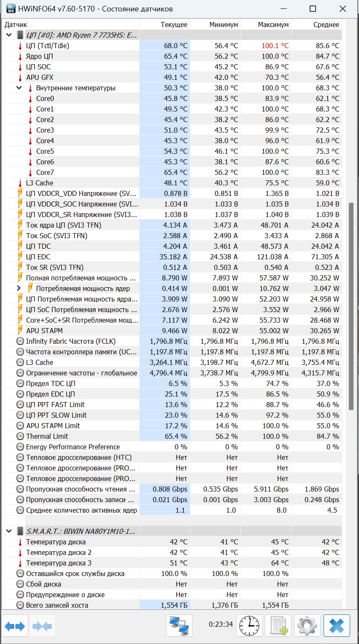Select the APU STAPM Limit row
The width and height of the screenshot is (359, 644).
(x=172, y=426)
